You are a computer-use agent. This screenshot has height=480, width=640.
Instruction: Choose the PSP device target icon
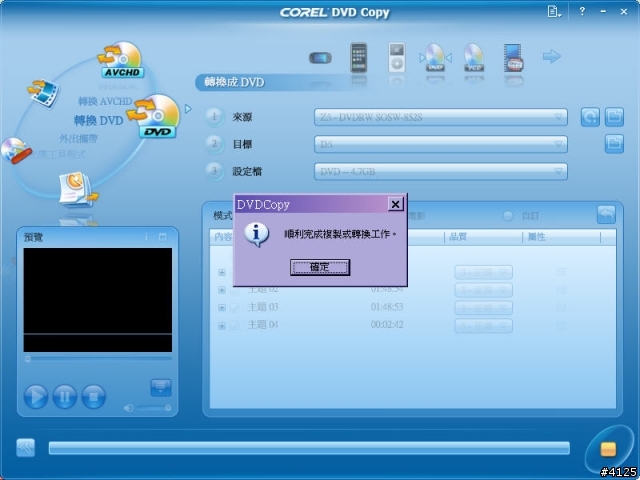(320, 58)
